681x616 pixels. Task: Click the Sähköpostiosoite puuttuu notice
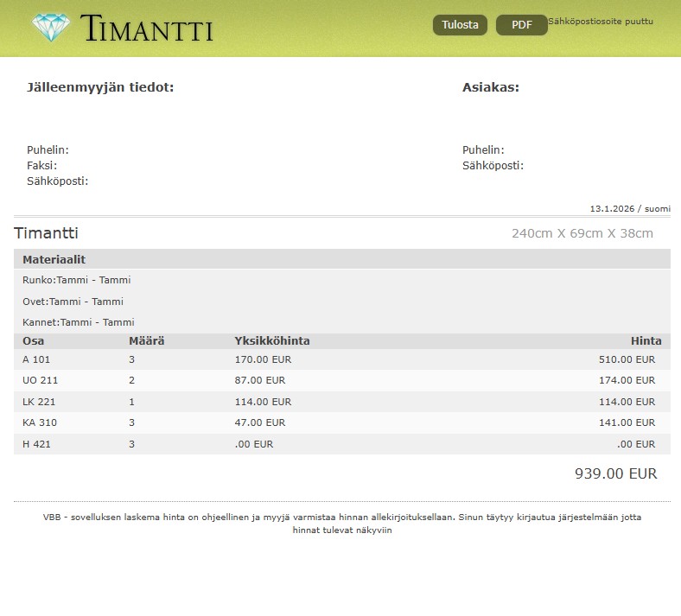(x=601, y=21)
